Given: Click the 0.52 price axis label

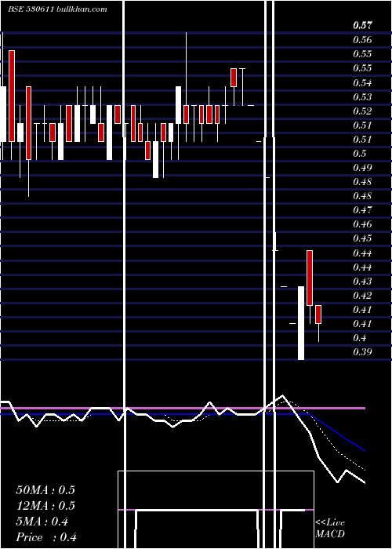Looking at the screenshot, I should click(x=362, y=111).
